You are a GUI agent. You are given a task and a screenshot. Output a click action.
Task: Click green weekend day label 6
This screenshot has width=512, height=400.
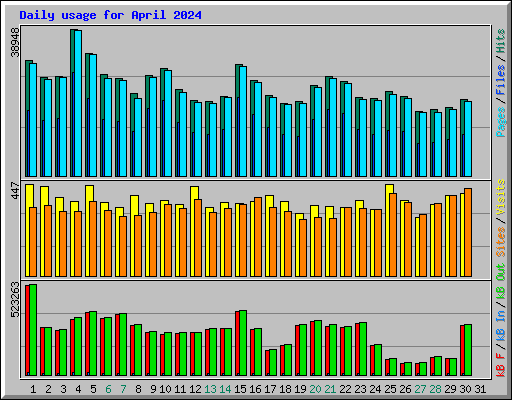(108, 389)
